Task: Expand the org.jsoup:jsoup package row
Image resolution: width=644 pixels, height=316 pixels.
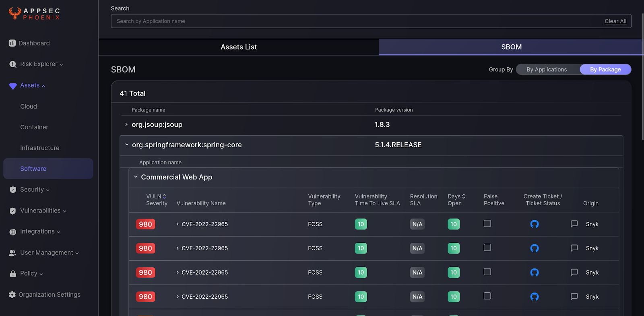Action: point(126,125)
